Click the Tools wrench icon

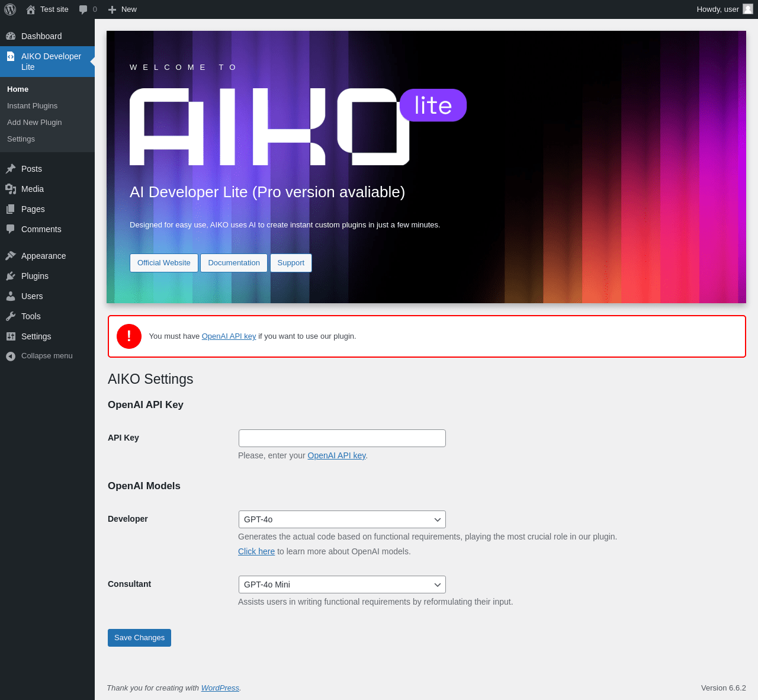11,316
